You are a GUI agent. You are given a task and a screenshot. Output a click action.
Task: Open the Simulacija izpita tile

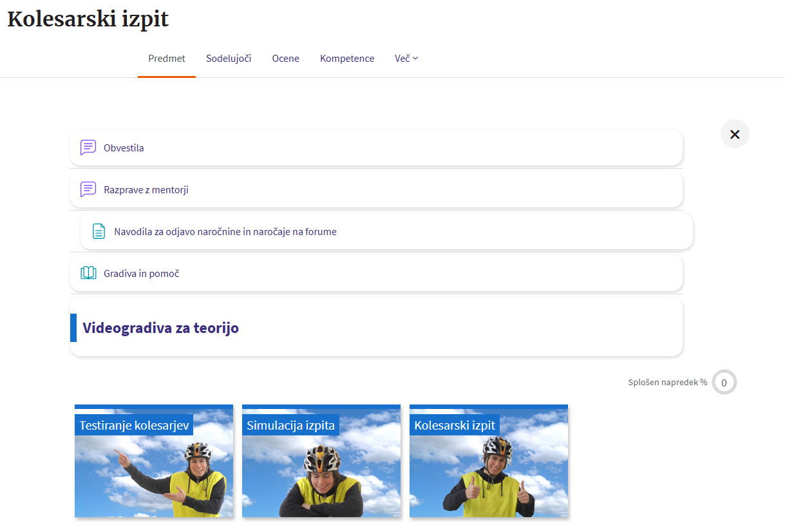click(x=321, y=464)
